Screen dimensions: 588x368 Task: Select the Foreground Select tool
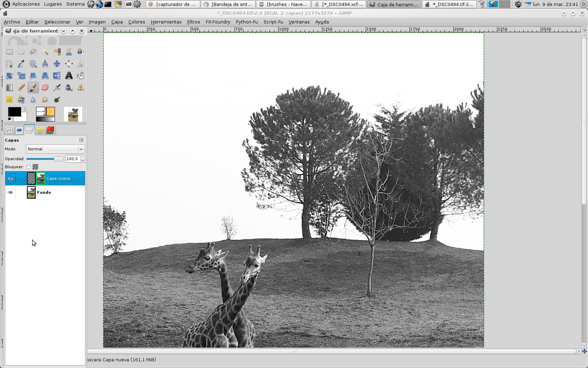(80, 52)
